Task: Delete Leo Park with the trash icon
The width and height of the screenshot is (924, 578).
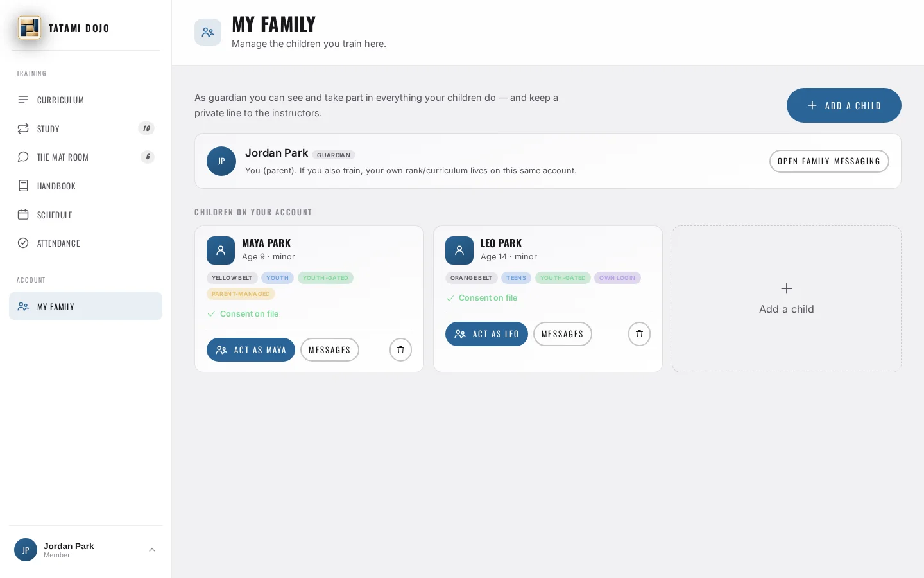Action: 639,334
